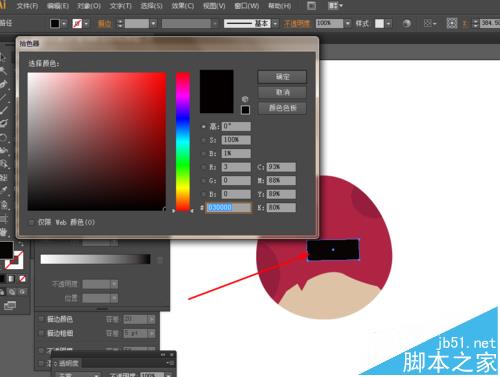This screenshot has width=500, height=377.
Task: Click the hex color field showing 030000
Action: [x=228, y=207]
